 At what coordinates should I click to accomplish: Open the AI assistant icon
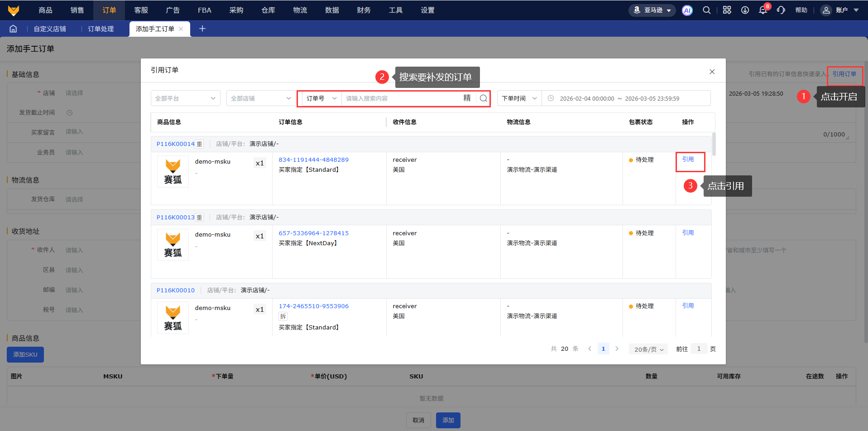687,10
